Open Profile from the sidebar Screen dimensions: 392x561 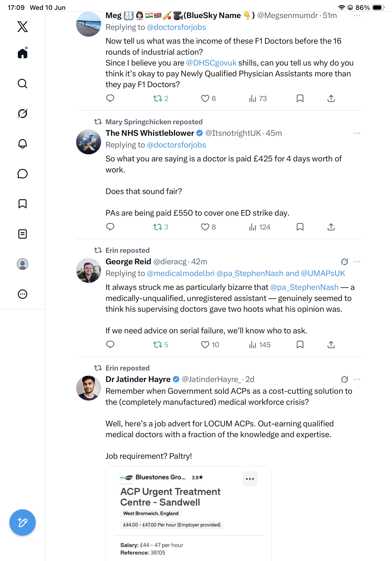point(23,264)
